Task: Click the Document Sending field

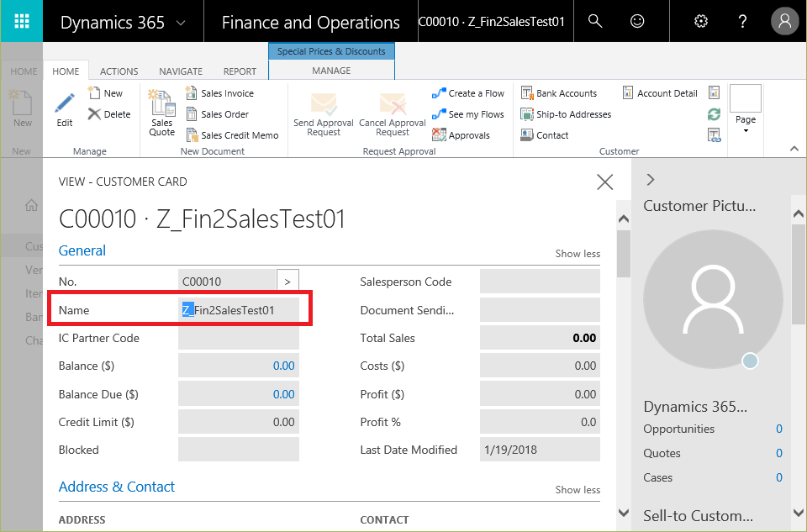Action: (540, 310)
